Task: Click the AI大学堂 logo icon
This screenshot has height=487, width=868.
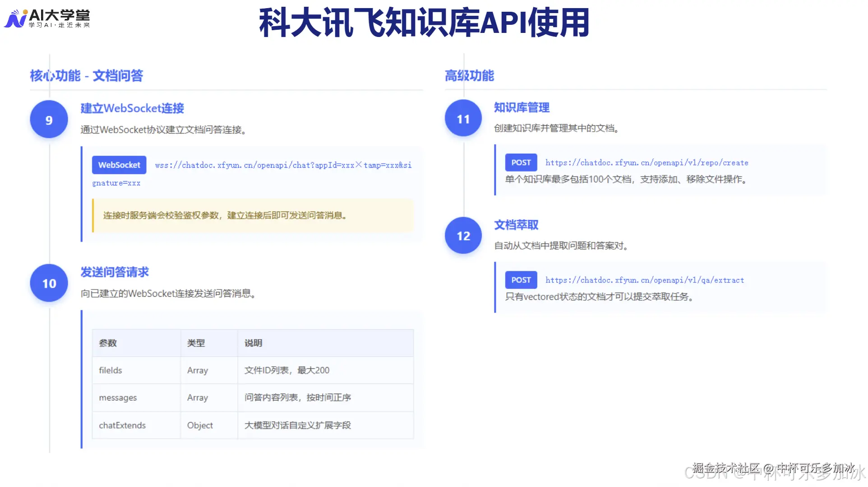Action: (x=15, y=17)
